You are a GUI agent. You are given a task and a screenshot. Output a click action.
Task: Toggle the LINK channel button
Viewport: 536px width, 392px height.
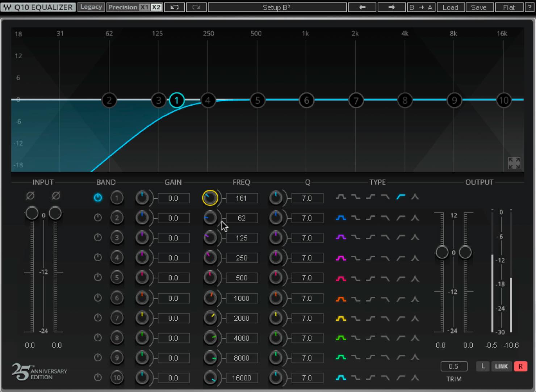click(x=501, y=366)
